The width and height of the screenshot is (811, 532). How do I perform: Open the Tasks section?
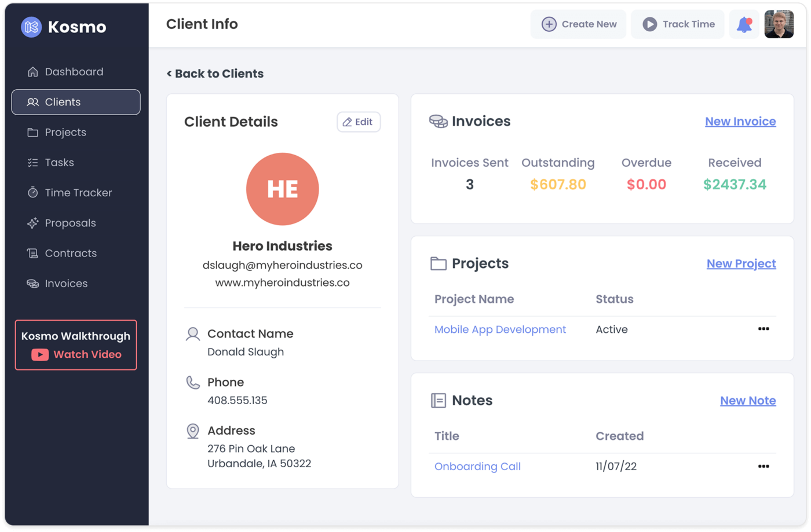[59, 163]
